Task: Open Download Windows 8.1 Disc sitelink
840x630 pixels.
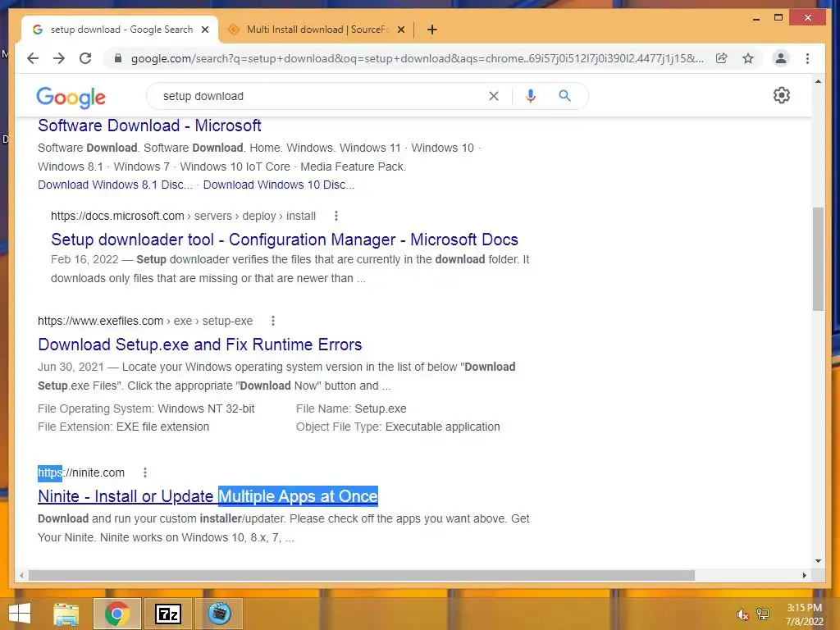Action: [115, 185]
